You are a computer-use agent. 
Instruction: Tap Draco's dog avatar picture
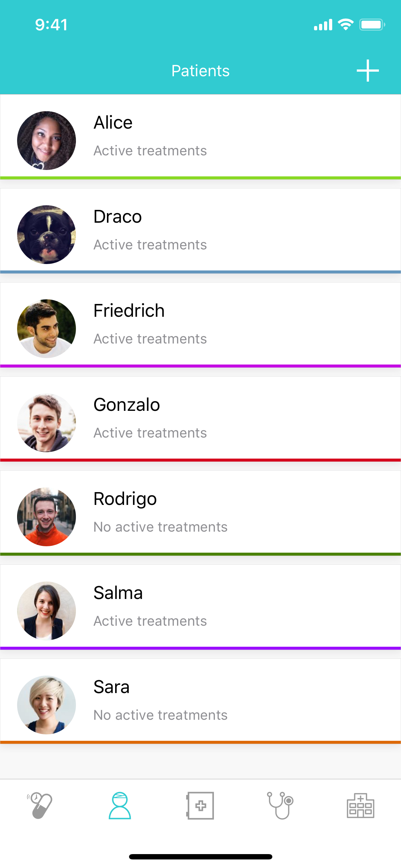point(47,234)
